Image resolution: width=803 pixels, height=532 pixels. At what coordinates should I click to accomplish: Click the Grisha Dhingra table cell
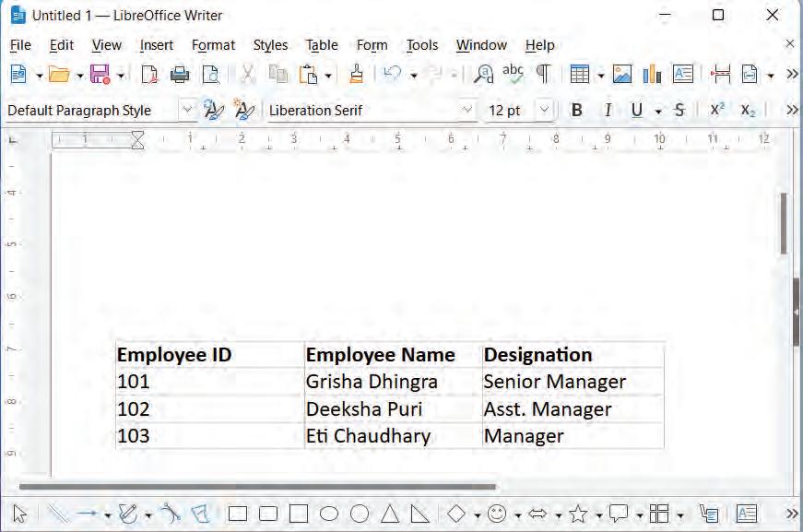(393, 382)
